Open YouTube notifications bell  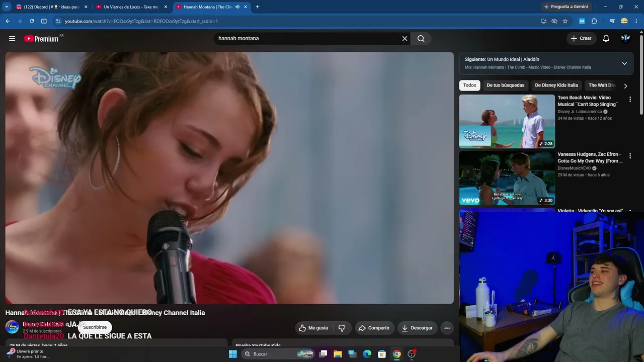click(x=606, y=39)
